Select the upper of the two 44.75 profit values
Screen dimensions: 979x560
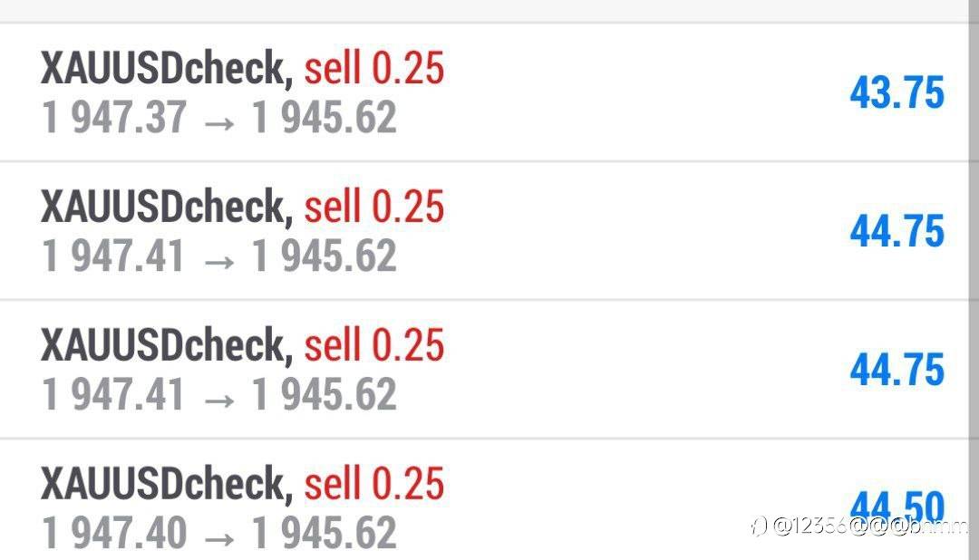[897, 231]
